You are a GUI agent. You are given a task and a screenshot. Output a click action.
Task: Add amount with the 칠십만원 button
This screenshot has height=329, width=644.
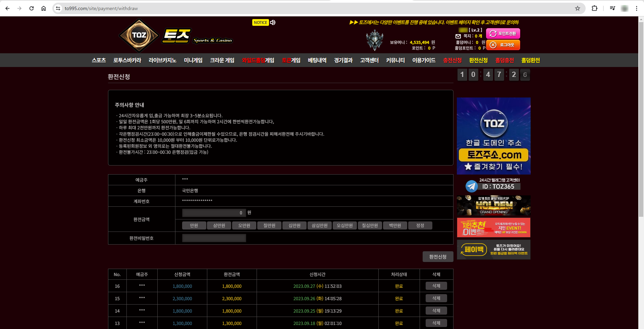(370, 225)
